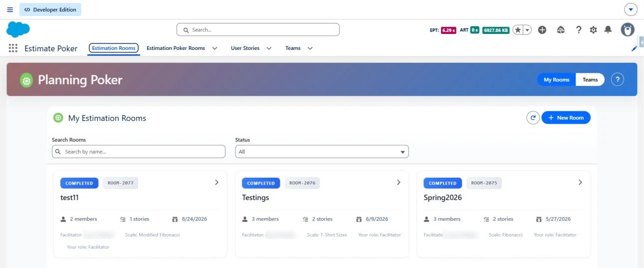Open the Estimation Poker Rooms tab
The width and height of the screenshot is (644, 268).
click(176, 48)
